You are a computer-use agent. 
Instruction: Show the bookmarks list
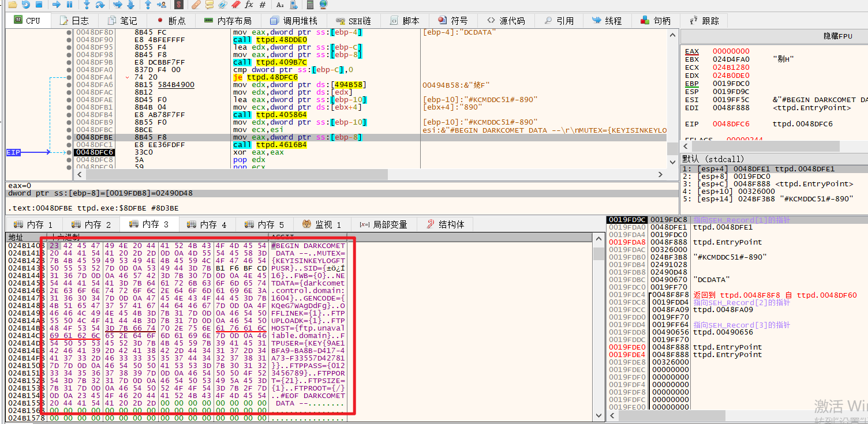click(x=236, y=5)
